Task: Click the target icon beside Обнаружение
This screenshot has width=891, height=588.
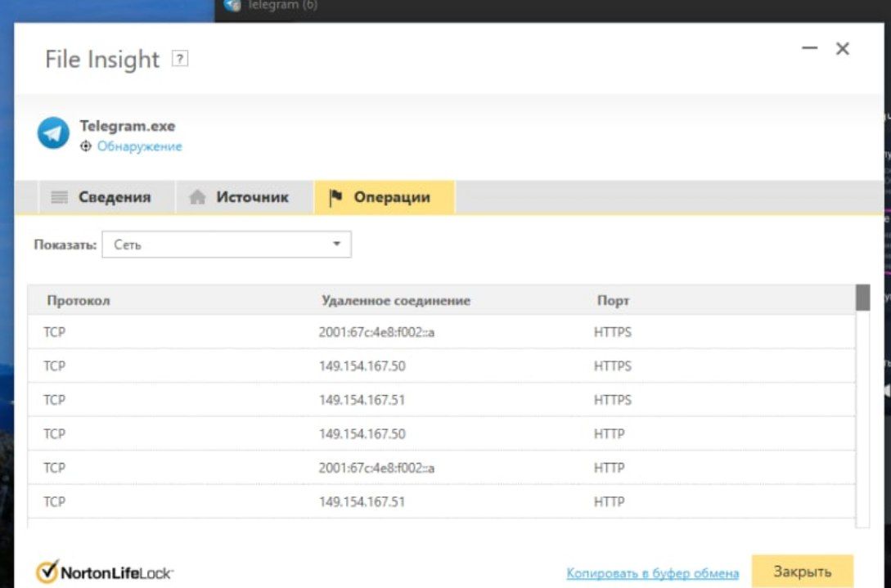Action: (x=85, y=146)
